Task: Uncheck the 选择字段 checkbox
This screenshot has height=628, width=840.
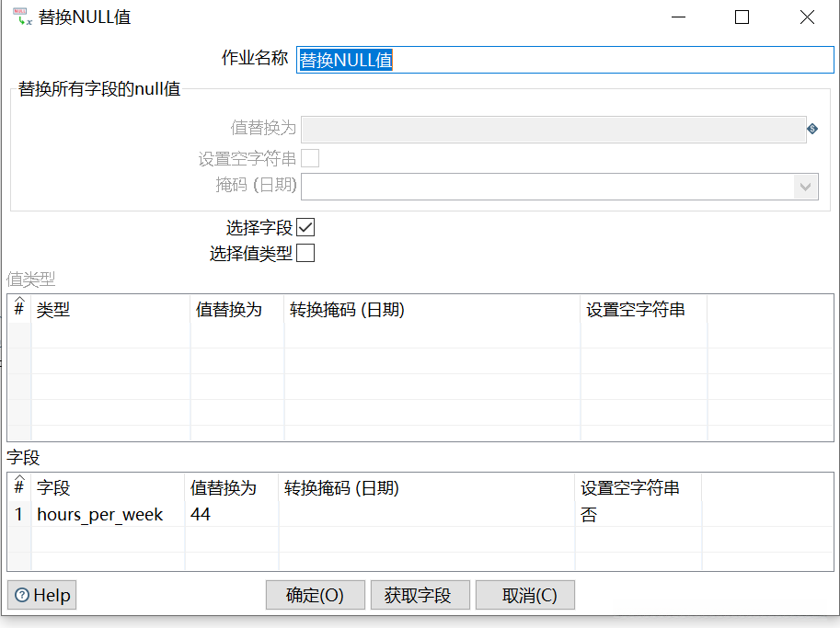Action: pos(305,227)
